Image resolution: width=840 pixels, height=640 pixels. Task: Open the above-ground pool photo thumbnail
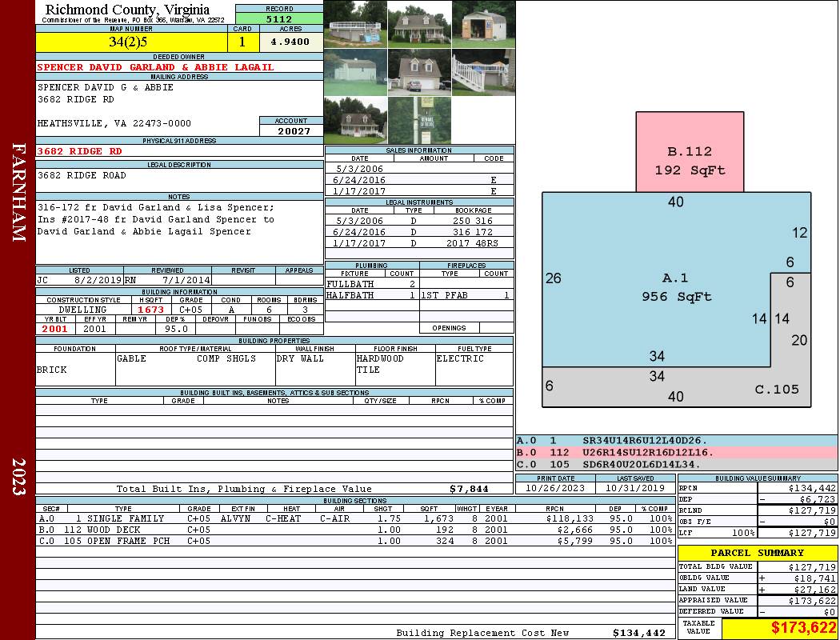click(355, 24)
